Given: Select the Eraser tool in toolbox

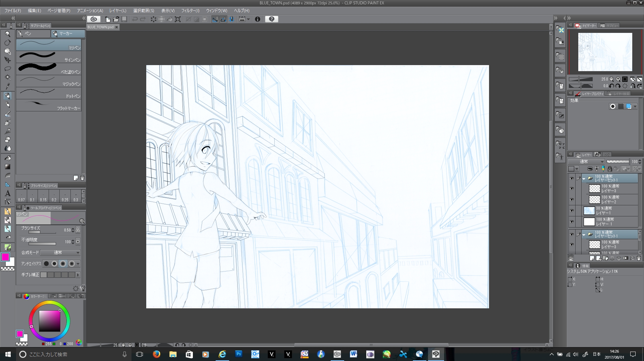Looking at the screenshot, I should pos(7,140).
